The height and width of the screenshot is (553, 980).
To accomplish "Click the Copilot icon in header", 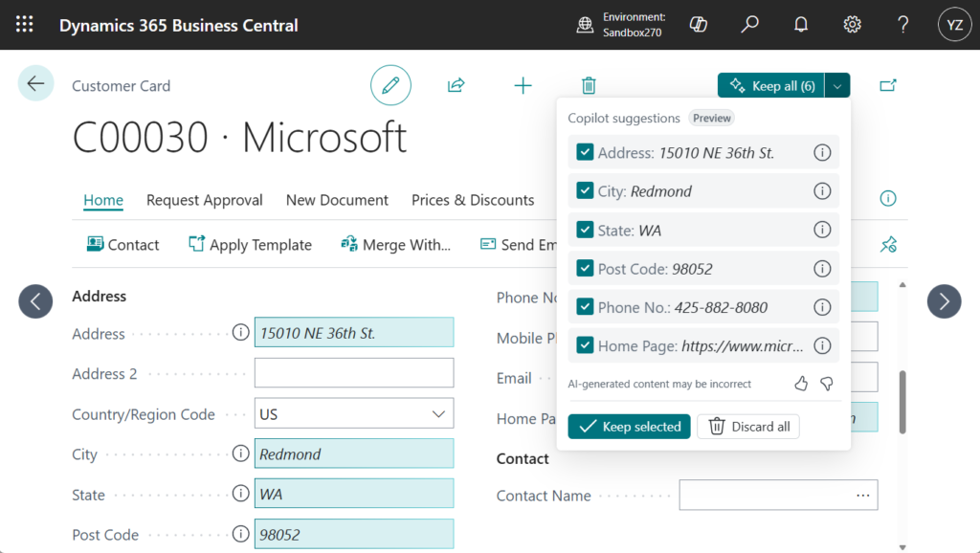I will 699,25.
